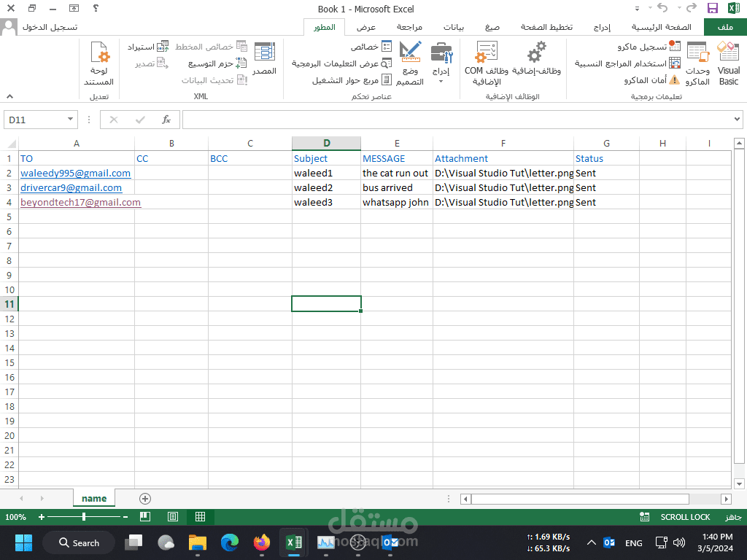Open the Visual Basic editor
The width and height of the screenshot is (747, 560).
click(727, 63)
